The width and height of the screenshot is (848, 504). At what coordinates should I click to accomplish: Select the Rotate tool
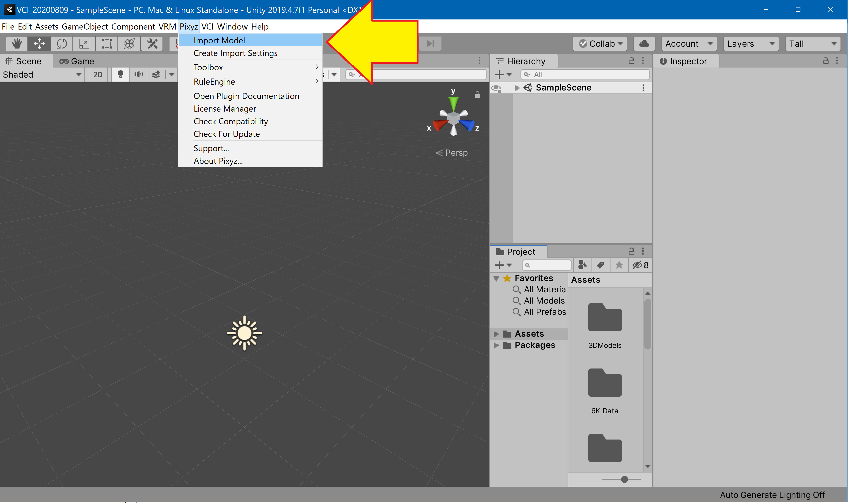point(62,43)
